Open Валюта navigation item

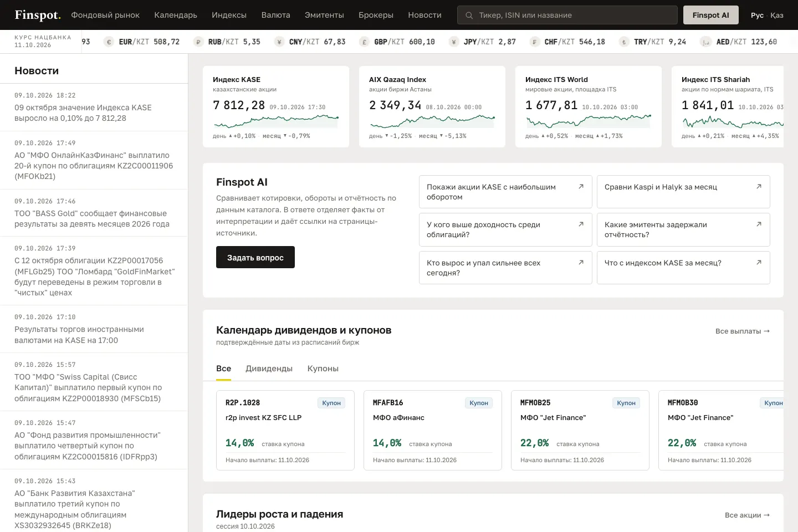tap(275, 15)
